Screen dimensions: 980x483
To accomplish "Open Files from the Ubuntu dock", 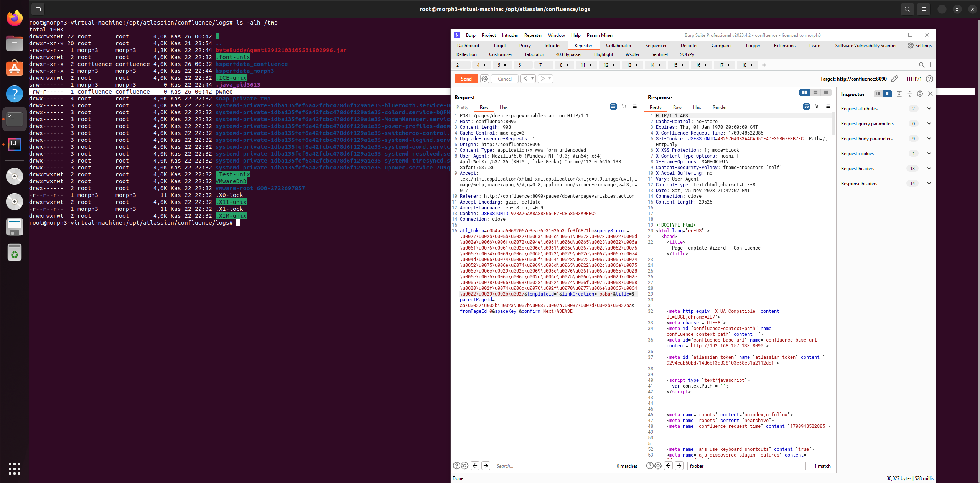I will point(15,43).
